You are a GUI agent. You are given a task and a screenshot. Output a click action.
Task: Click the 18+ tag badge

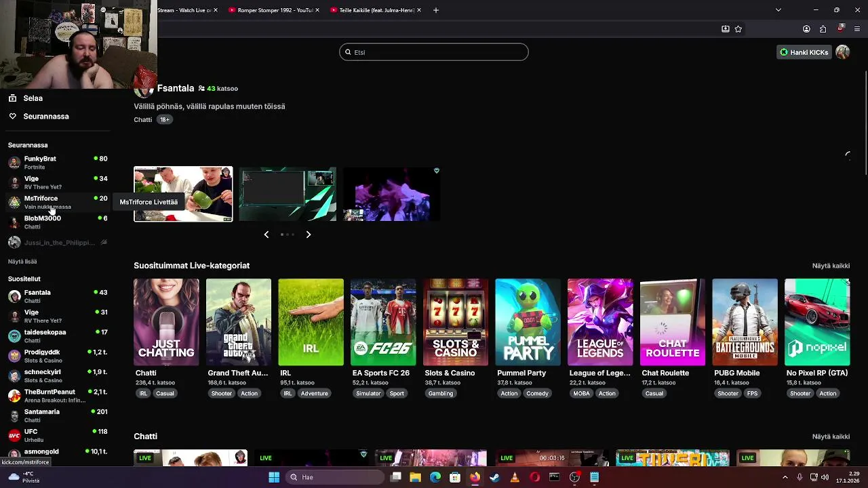[165, 119]
